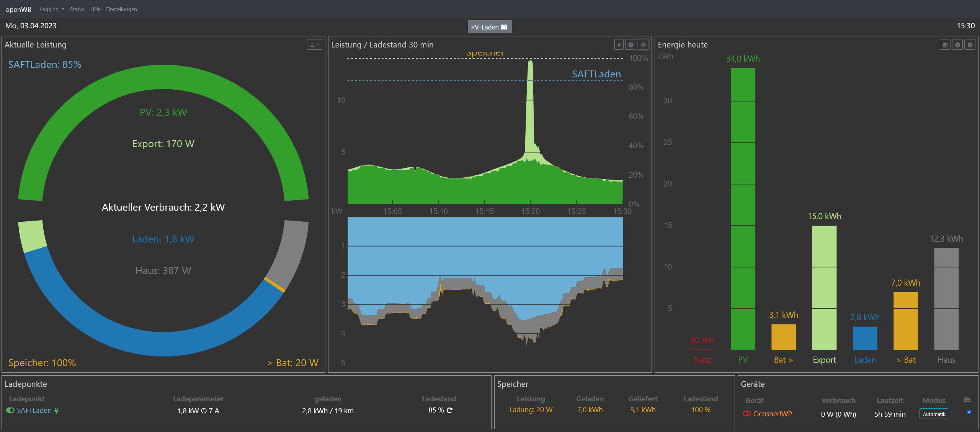This screenshot has height=432, width=980.
Task: Shift Leistung graph back in time
Action: pyautogui.click(x=631, y=45)
